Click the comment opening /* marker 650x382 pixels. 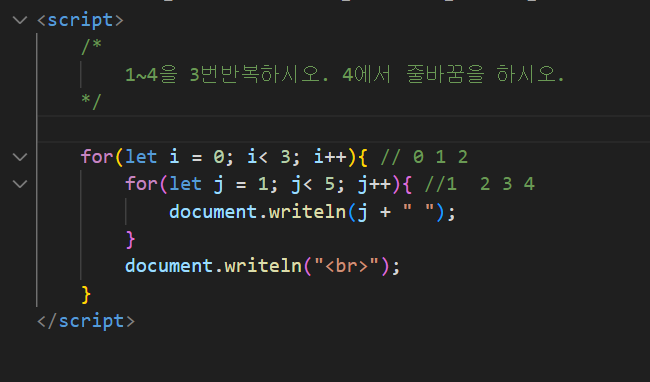[x=91, y=47]
